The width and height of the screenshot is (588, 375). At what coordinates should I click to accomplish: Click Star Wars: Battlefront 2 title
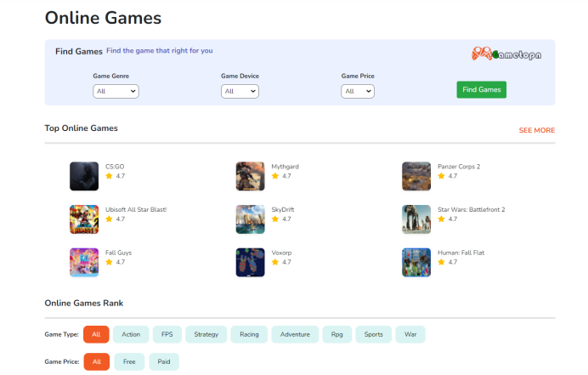(x=472, y=210)
